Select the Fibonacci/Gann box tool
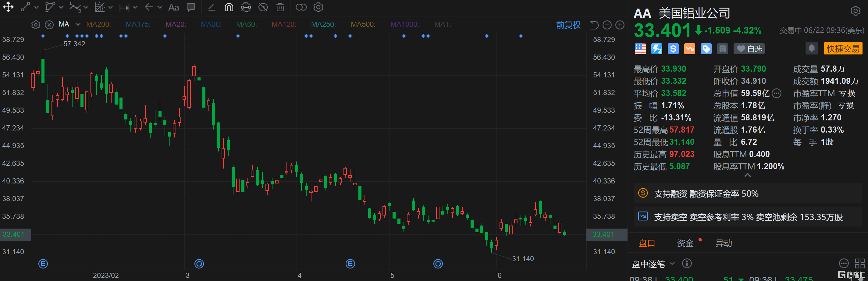The height and width of the screenshot is (281, 868). tap(100, 7)
